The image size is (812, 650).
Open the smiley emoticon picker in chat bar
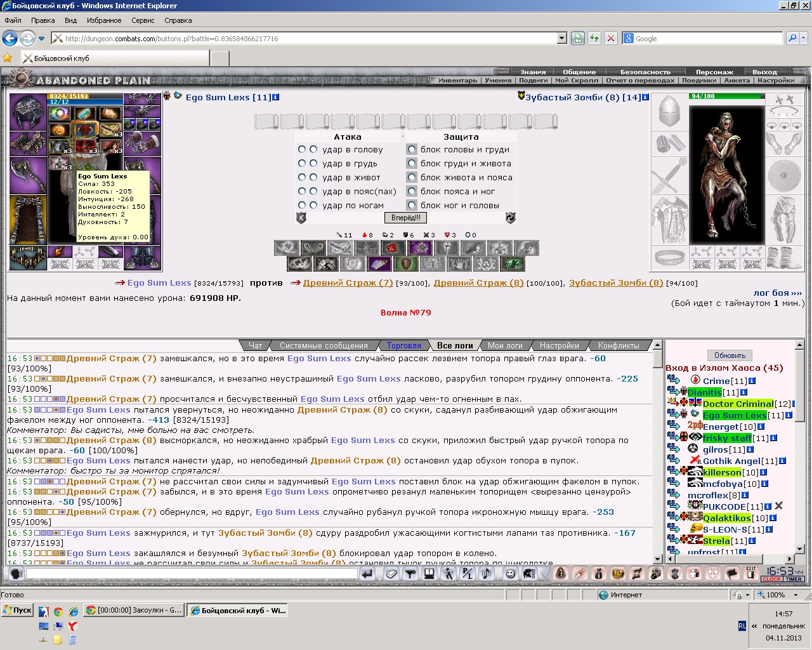click(x=510, y=574)
